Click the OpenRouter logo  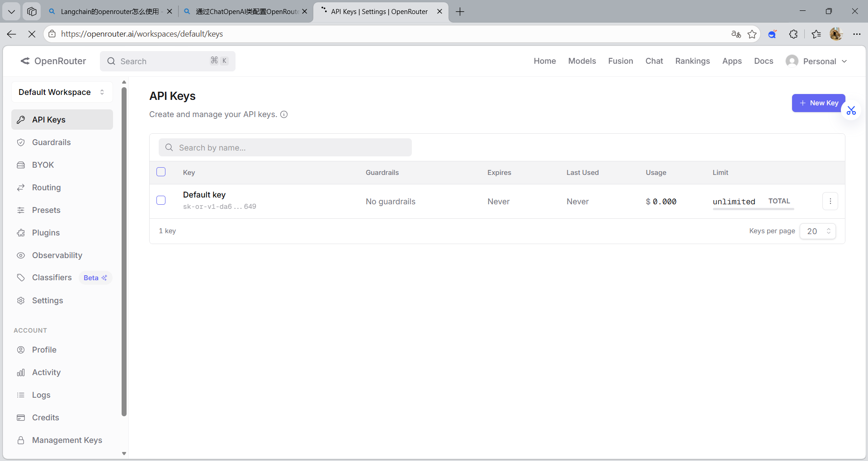[x=53, y=61]
